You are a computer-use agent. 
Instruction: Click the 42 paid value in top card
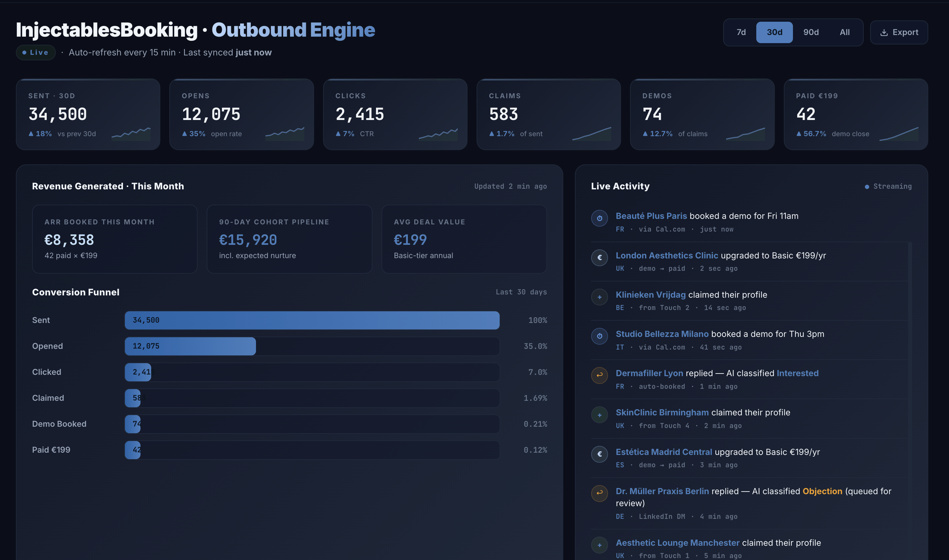(806, 114)
